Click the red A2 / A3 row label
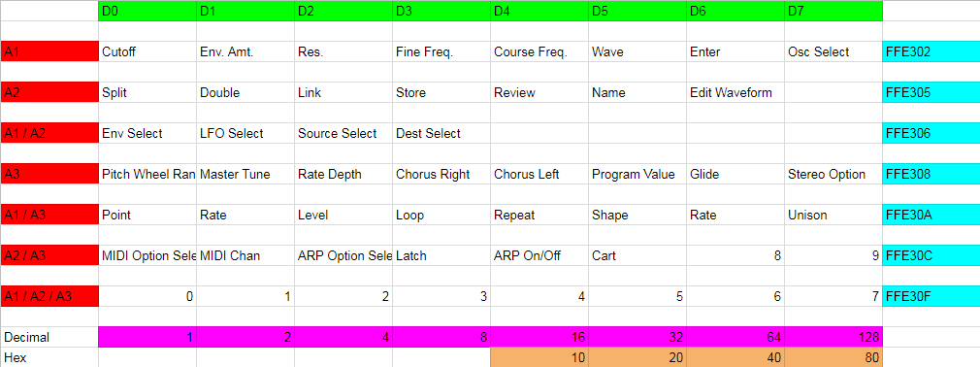The width and height of the screenshot is (980, 367). pyautogui.click(x=49, y=255)
